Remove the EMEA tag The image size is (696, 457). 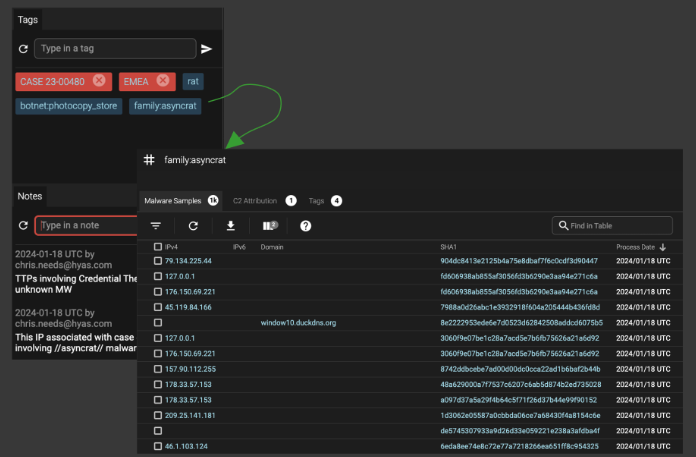[164, 81]
